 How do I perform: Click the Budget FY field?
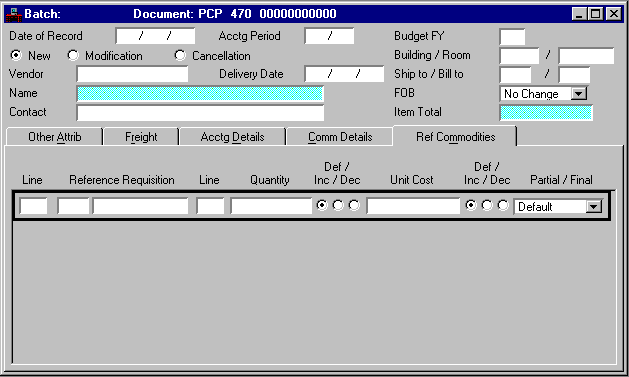click(x=512, y=36)
